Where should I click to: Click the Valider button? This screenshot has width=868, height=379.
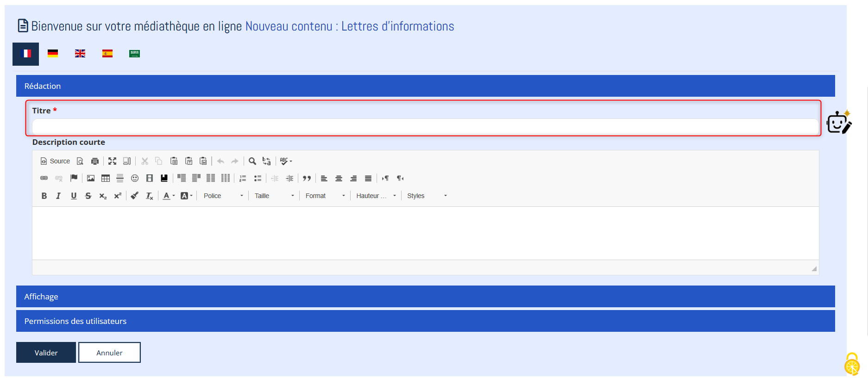pyautogui.click(x=46, y=353)
